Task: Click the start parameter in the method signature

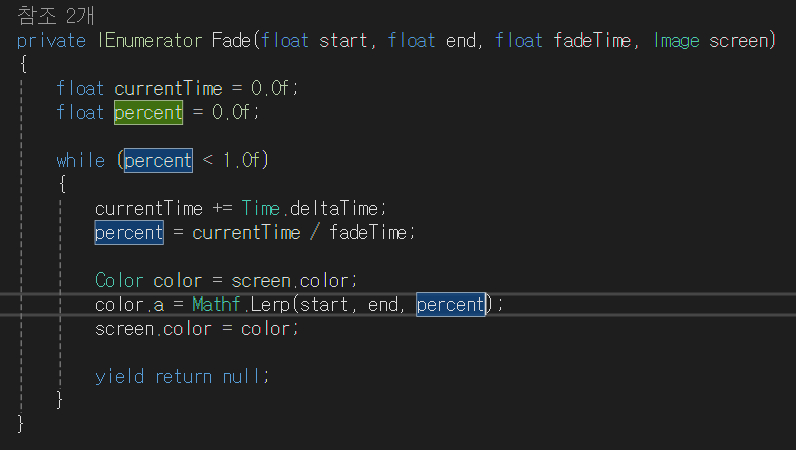Action: (343, 41)
